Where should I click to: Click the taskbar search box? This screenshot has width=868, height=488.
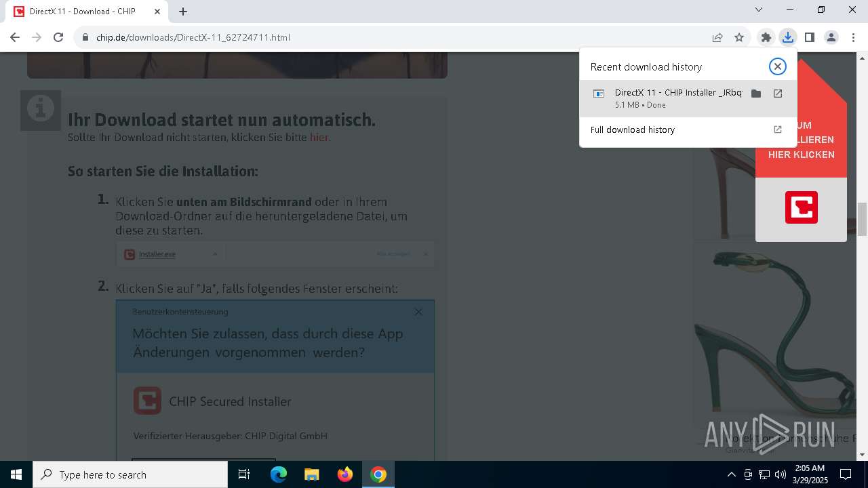click(x=130, y=474)
